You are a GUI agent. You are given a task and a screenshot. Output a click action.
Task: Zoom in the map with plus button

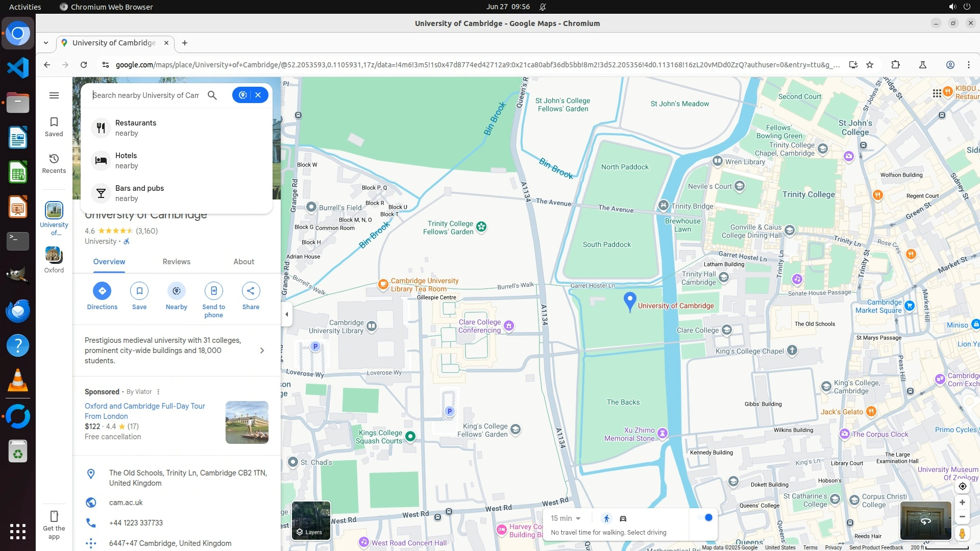[962, 503]
